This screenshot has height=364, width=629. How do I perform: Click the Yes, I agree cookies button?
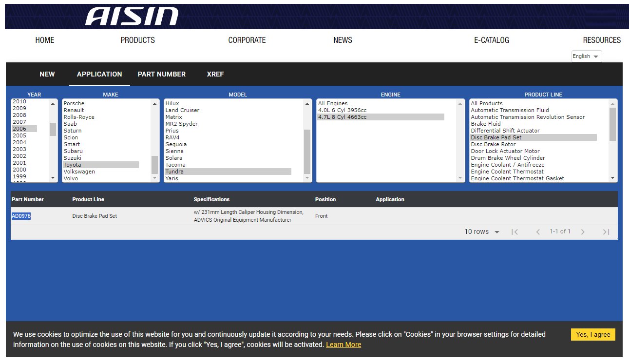[593, 334]
